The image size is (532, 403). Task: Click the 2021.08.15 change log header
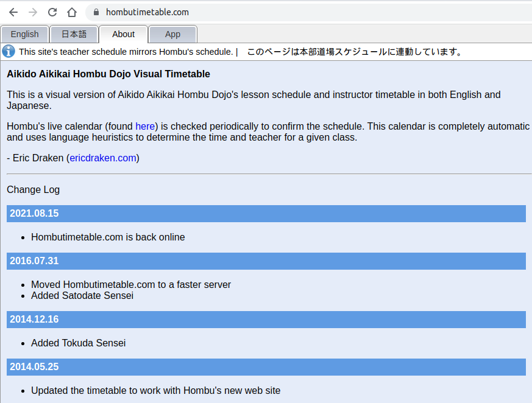pos(266,214)
